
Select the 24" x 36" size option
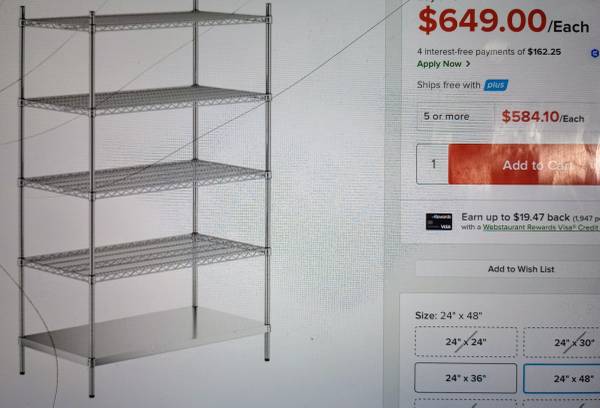[465, 378]
